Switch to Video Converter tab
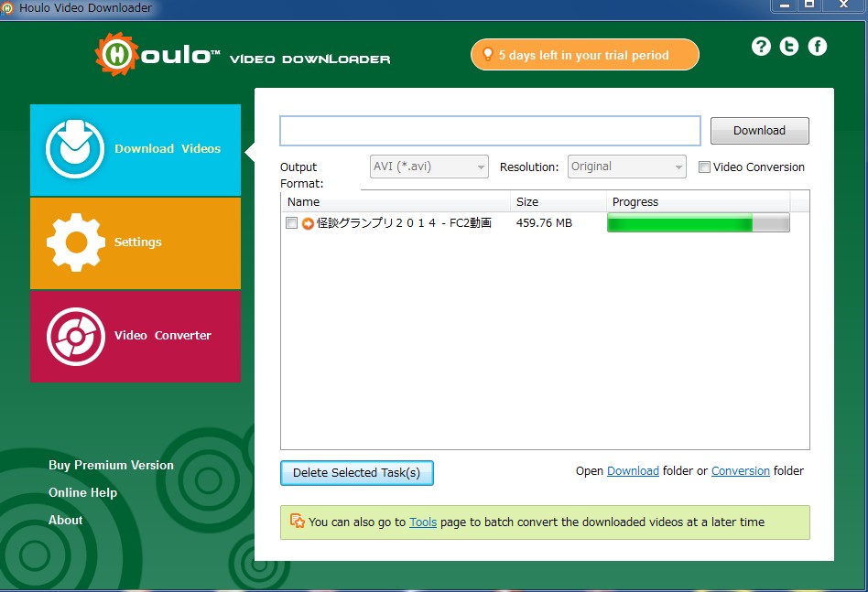This screenshot has width=868, height=592. tap(136, 337)
